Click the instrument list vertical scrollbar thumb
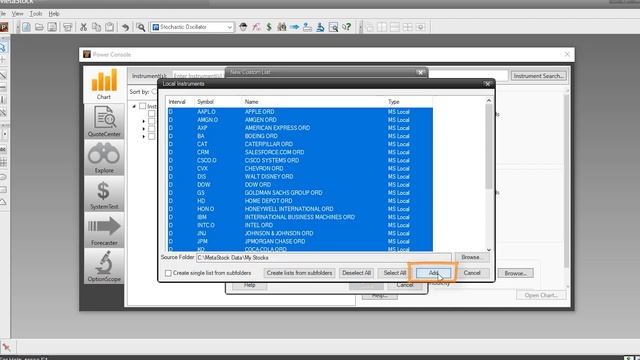640x360 pixels. click(x=489, y=146)
